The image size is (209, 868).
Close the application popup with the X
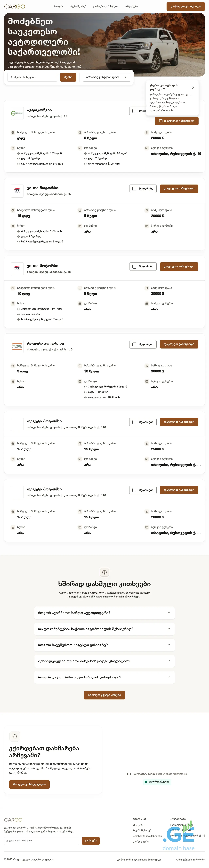tap(193, 88)
